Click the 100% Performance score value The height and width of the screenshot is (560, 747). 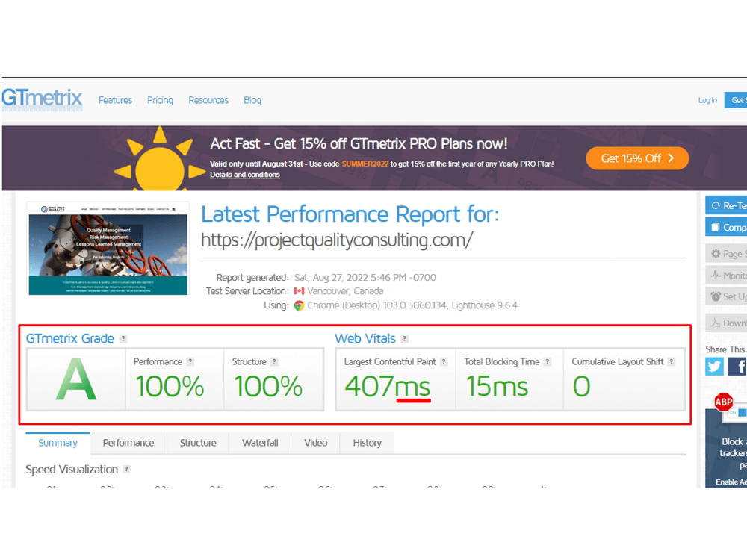pos(170,386)
